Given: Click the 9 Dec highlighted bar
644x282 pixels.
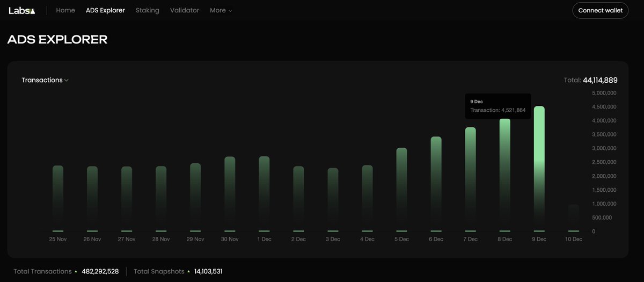Looking at the screenshot, I should tap(539, 169).
